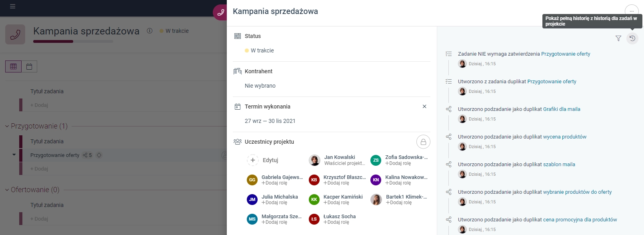
Task: Switch to calendar view
Action: coord(29,66)
